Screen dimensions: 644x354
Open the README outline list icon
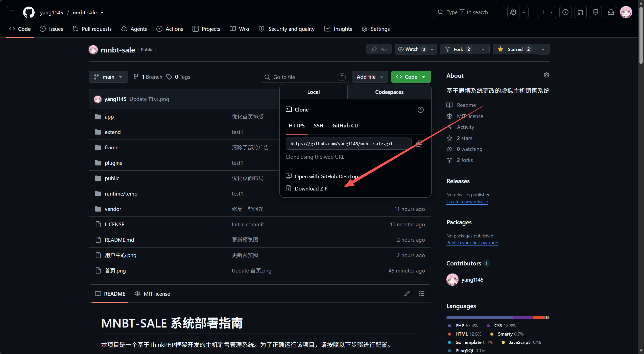point(422,293)
